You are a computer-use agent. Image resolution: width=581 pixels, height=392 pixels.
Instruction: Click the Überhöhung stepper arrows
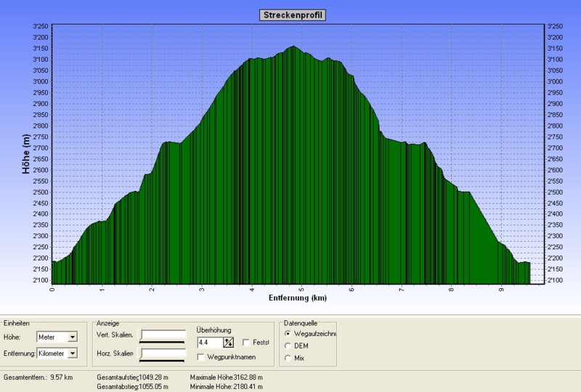[x=228, y=342]
